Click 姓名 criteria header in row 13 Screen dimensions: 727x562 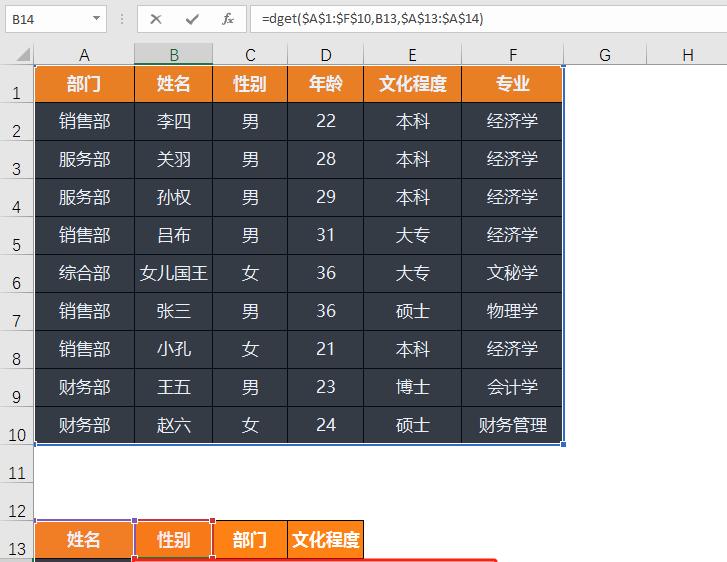pyautogui.click(x=84, y=540)
